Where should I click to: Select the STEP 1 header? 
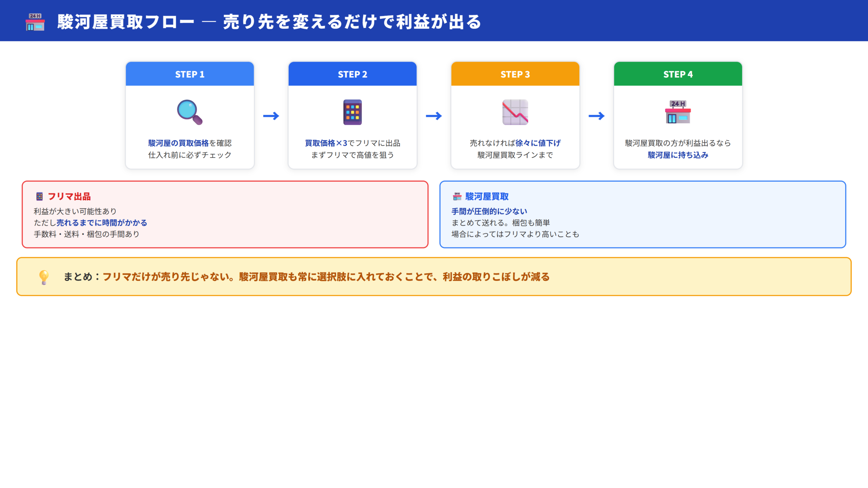190,74
